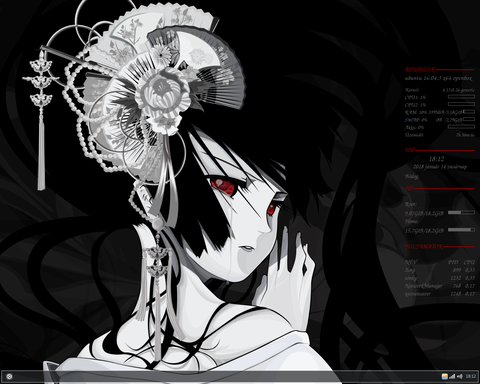Image resolution: width=480 pixels, height=384 pixels.
Task: Click the CPU column header in process list
Action: (469, 262)
